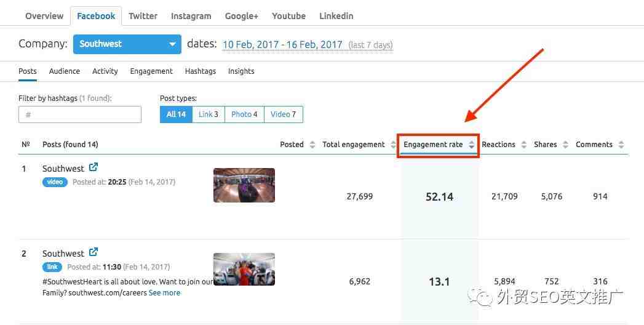Open thumbnail of post 2 link
This screenshot has height=325, width=644.
244,269
